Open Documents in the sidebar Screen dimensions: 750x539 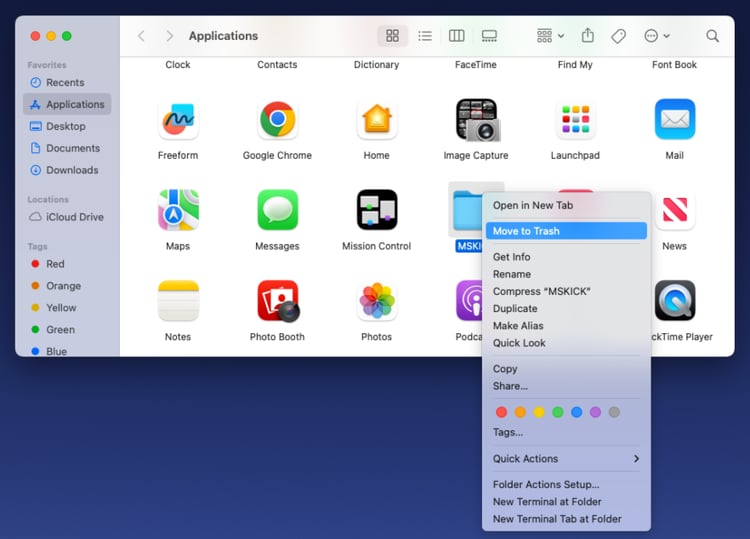pyautogui.click(x=67, y=148)
